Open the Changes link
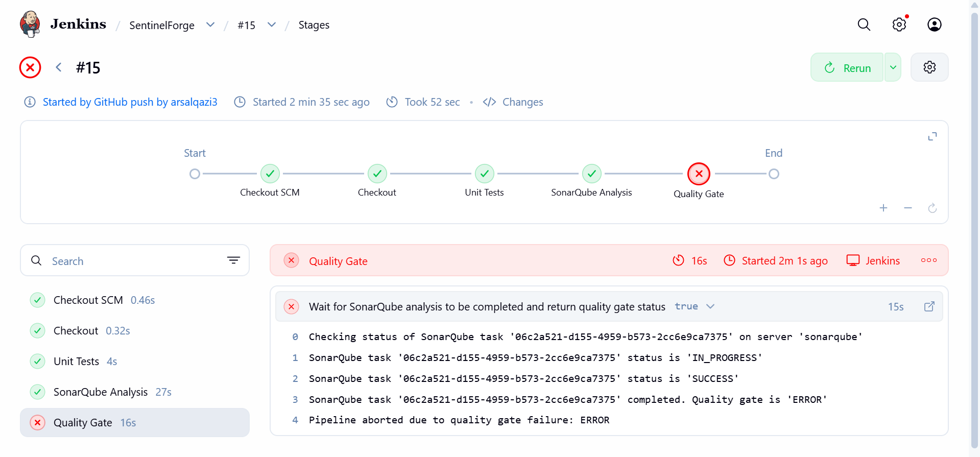 [x=523, y=102]
